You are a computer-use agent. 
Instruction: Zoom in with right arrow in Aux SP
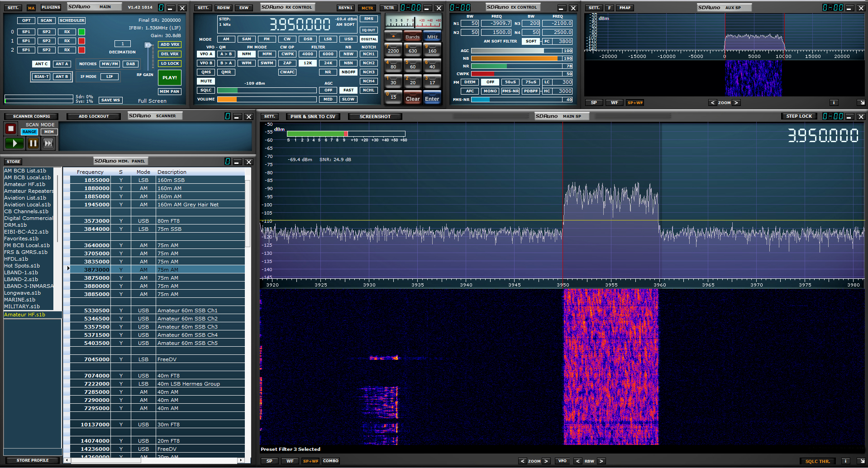[x=736, y=103]
